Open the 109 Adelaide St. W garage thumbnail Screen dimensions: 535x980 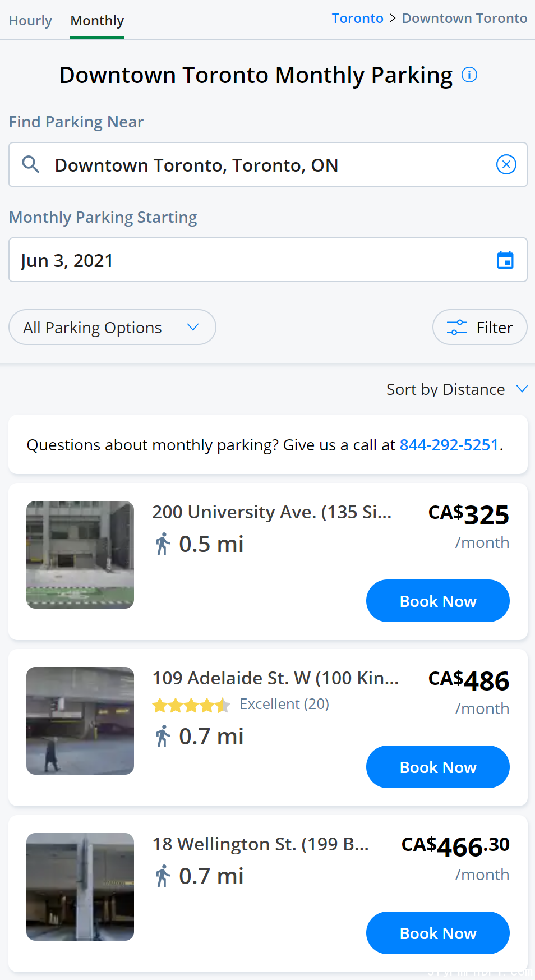(x=80, y=720)
